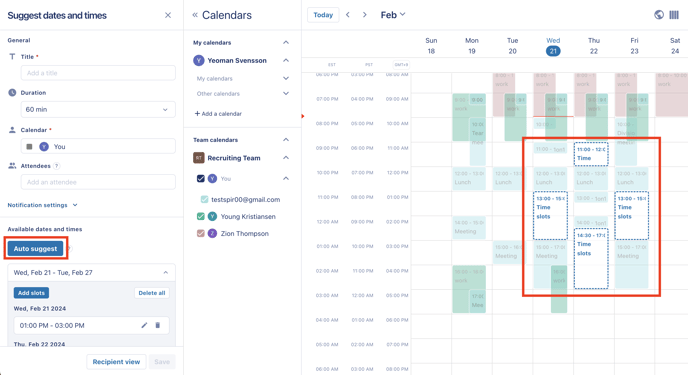The width and height of the screenshot is (688, 375).
Task: Click the Attendees help question mark
Action: pyautogui.click(x=57, y=166)
